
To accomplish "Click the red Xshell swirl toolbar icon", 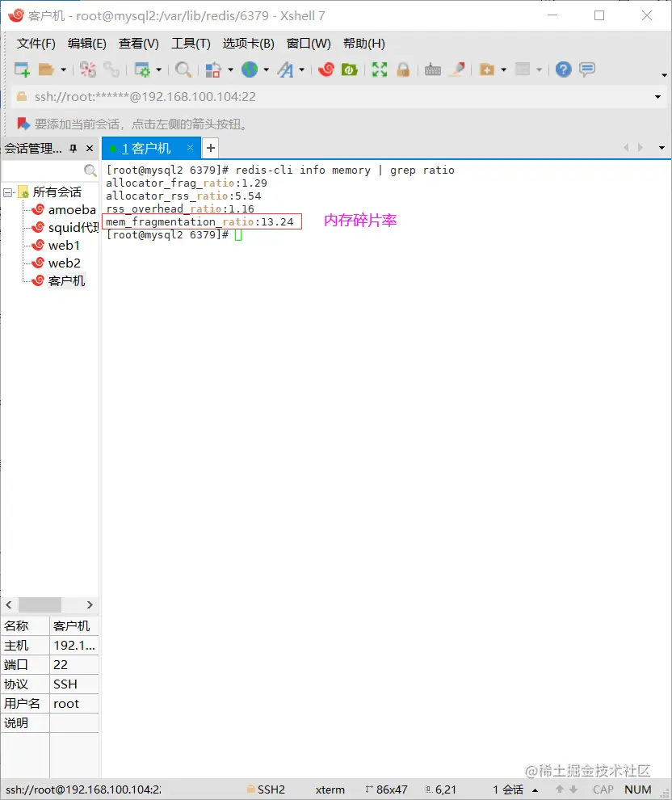I will (325, 69).
